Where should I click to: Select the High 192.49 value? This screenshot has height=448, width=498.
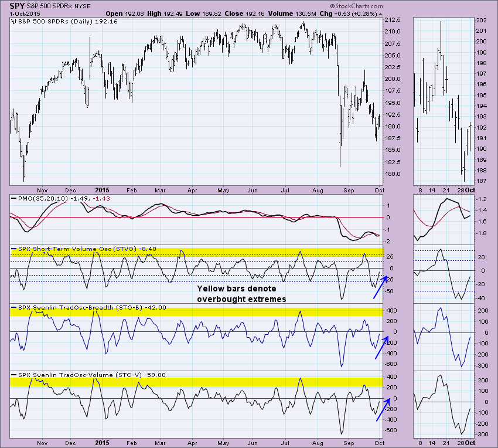[x=164, y=13]
